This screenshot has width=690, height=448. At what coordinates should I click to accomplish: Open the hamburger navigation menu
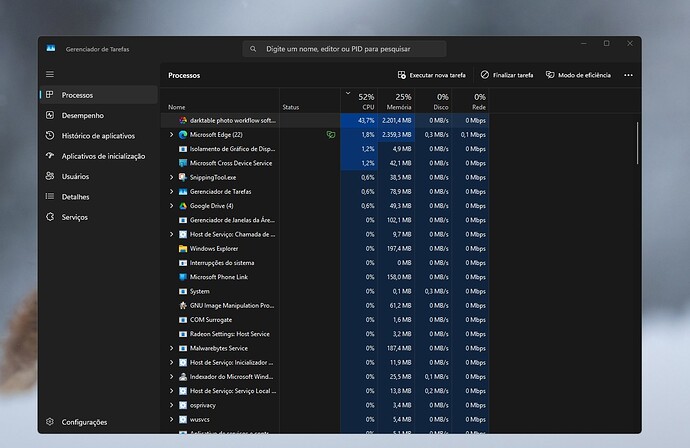50,74
